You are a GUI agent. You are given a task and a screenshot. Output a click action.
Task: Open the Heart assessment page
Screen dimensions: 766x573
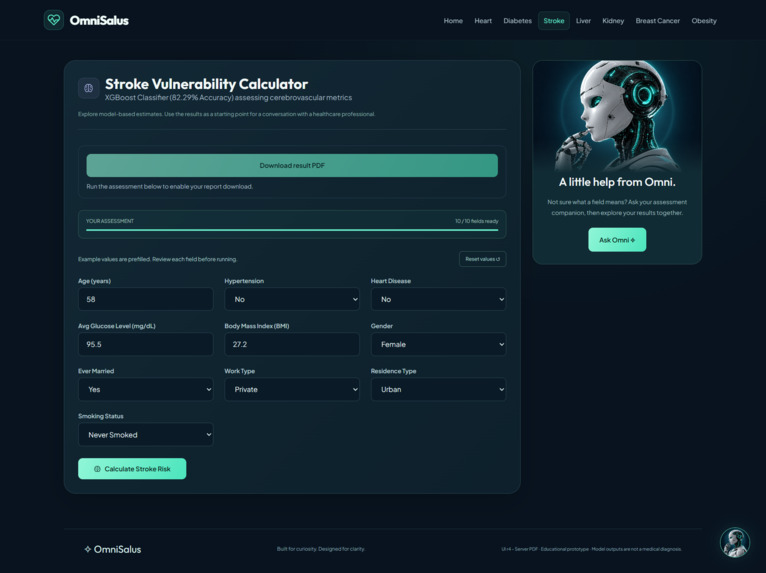[483, 21]
